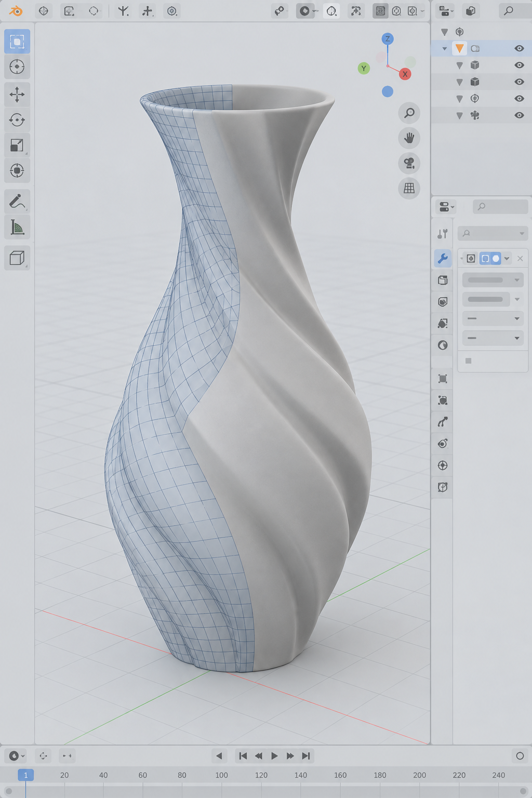Switch to the World globe properties tab
The width and height of the screenshot is (532, 798).
443,345
